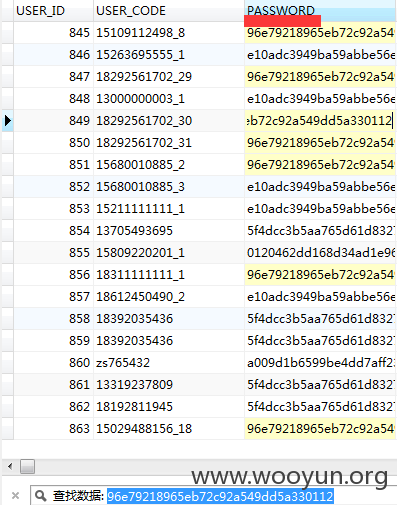Click the horizontal scrollbar thumb
Viewport: 397px width, 505px height.
tap(27, 466)
